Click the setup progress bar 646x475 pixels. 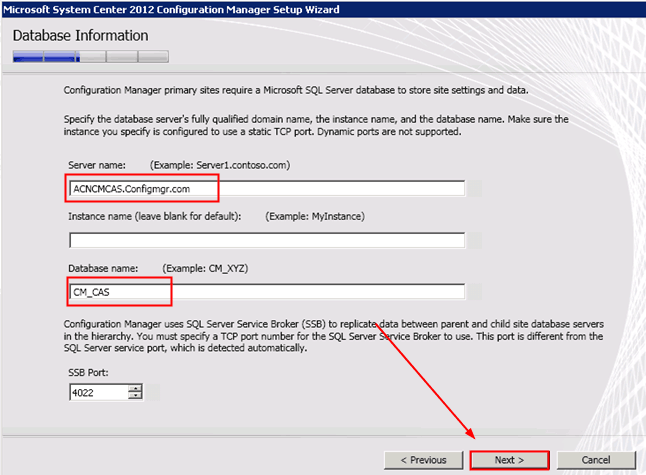91,56
